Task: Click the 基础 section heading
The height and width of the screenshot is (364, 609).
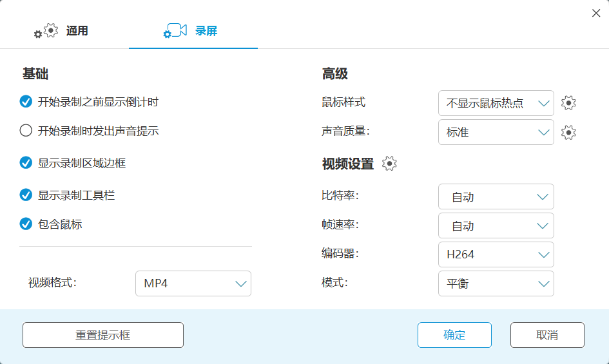Action: pyautogui.click(x=35, y=74)
